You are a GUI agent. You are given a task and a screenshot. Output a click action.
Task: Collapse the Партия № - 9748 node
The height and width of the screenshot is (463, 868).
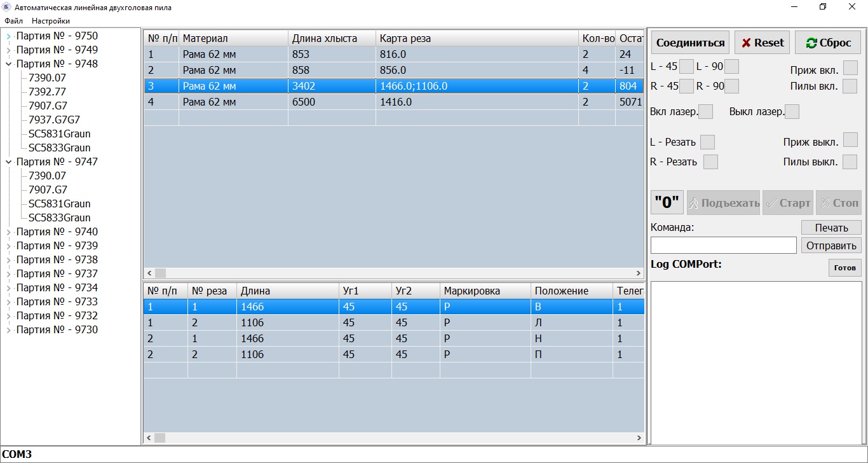(x=9, y=64)
